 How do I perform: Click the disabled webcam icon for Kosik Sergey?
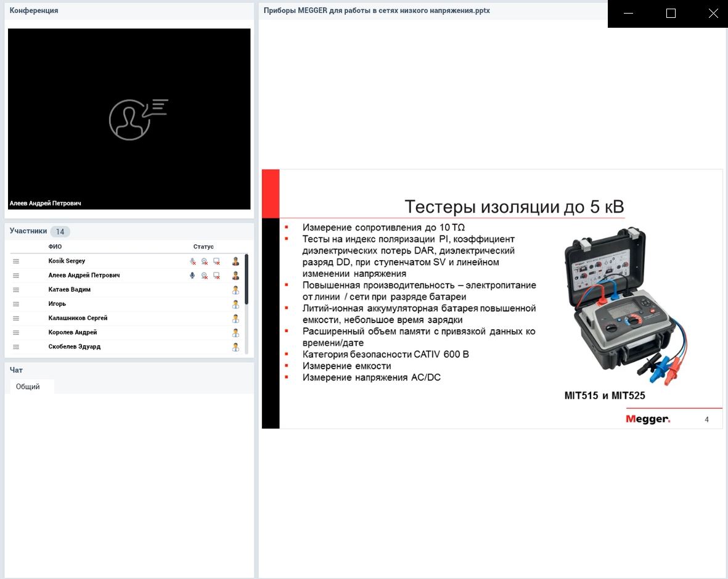point(204,261)
